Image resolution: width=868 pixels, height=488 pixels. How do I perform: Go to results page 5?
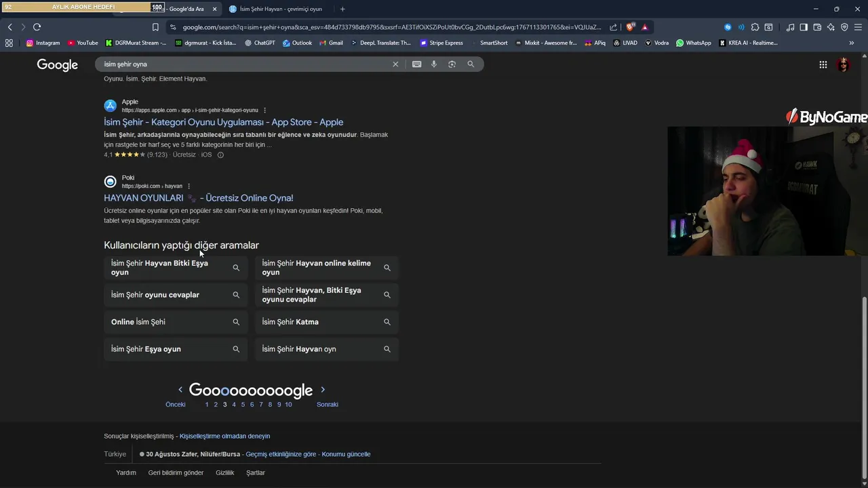pos(243,405)
